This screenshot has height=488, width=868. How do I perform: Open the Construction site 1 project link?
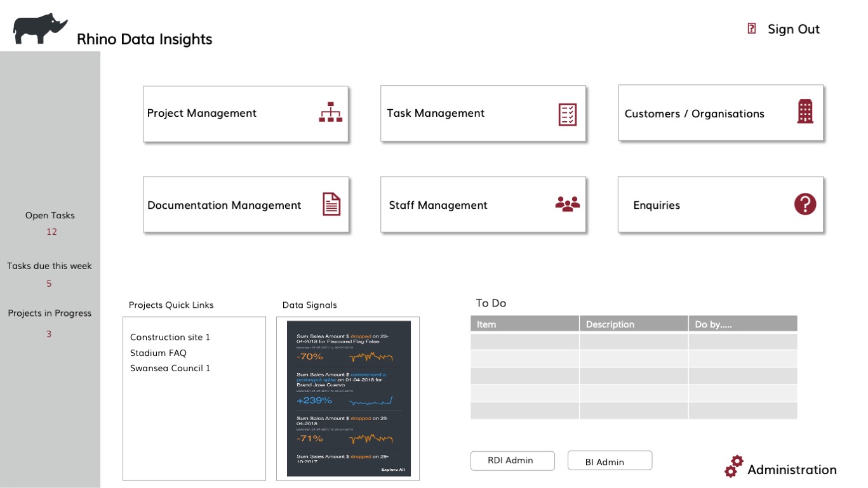(170, 337)
